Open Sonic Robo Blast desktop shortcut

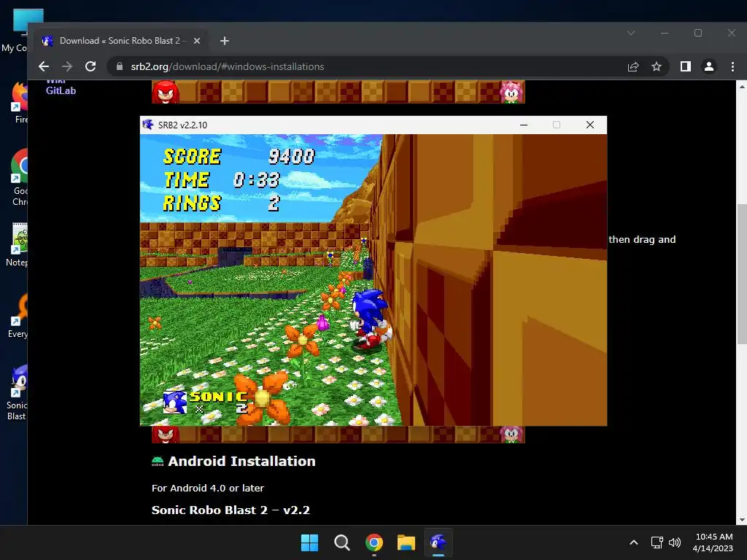[18, 393]
